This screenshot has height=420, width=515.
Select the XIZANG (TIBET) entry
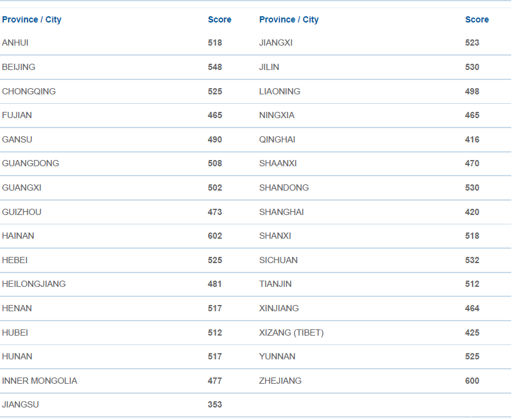(x=291, y=332)
